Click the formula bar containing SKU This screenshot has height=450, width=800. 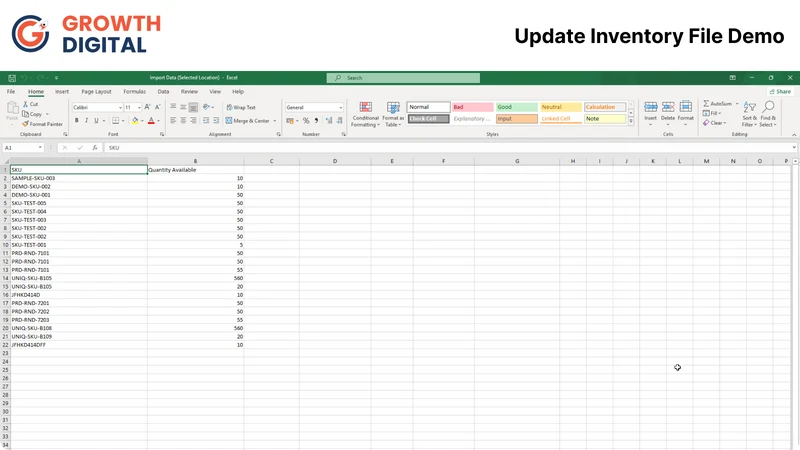coord(449,147)
